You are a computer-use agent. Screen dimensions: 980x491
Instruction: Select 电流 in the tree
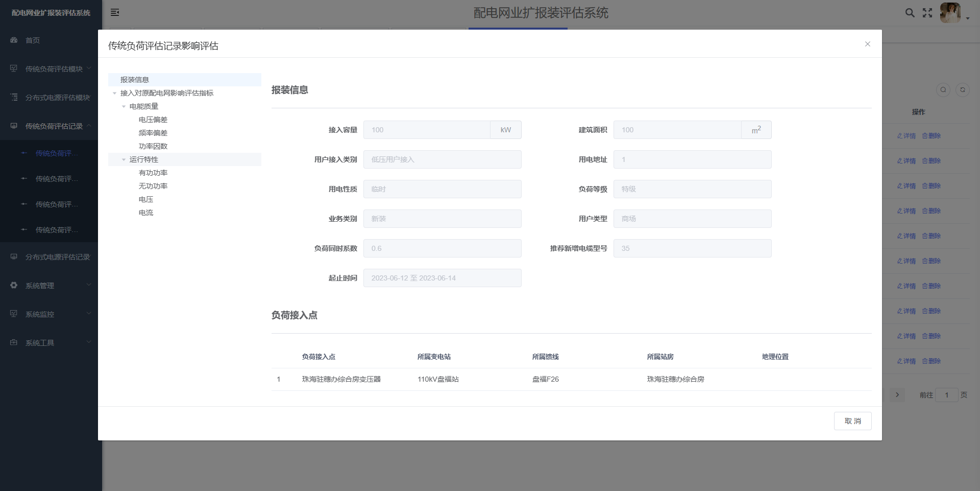click(146, 213)
